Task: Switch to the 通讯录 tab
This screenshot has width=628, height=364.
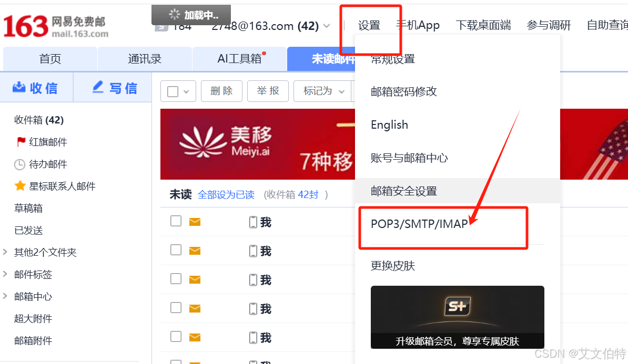Action: [145, 59]
